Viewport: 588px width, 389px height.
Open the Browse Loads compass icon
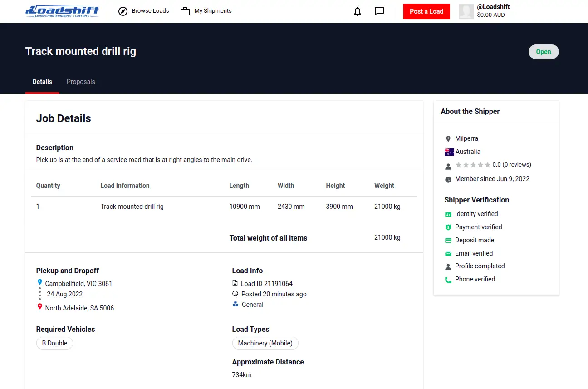122,10
